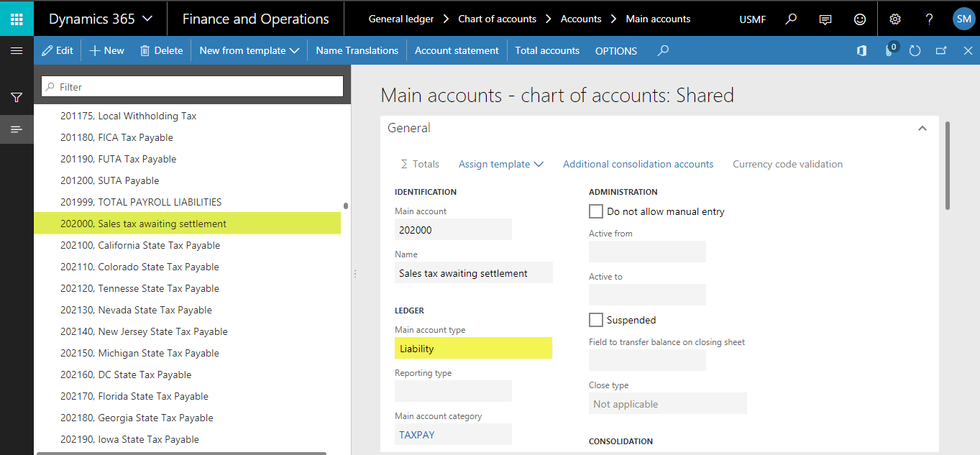The width and height of the screenshot is (980, 455).
Task: Open the Dynamics 365 dropdown
Action: 101,19
